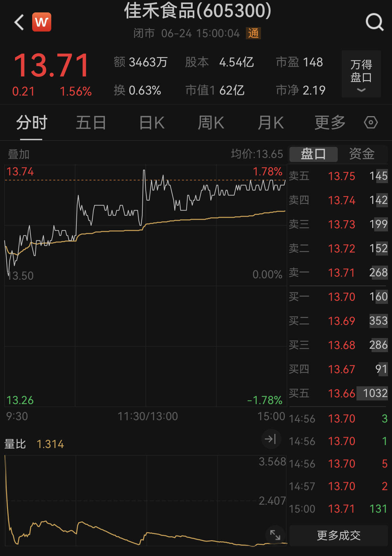Select 买五 row at 13.66
Screen dimensions: 392x556
point(338,393)
